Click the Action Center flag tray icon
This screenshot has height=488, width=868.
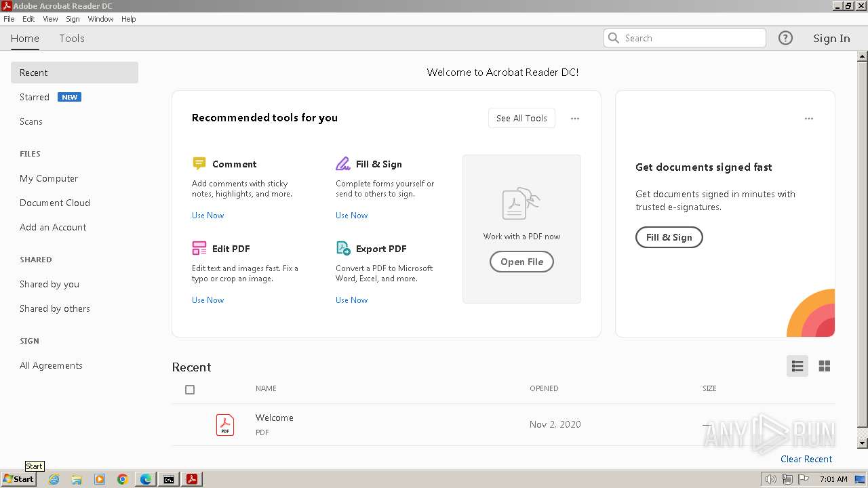pyautogui.click(x=804, y=479)
